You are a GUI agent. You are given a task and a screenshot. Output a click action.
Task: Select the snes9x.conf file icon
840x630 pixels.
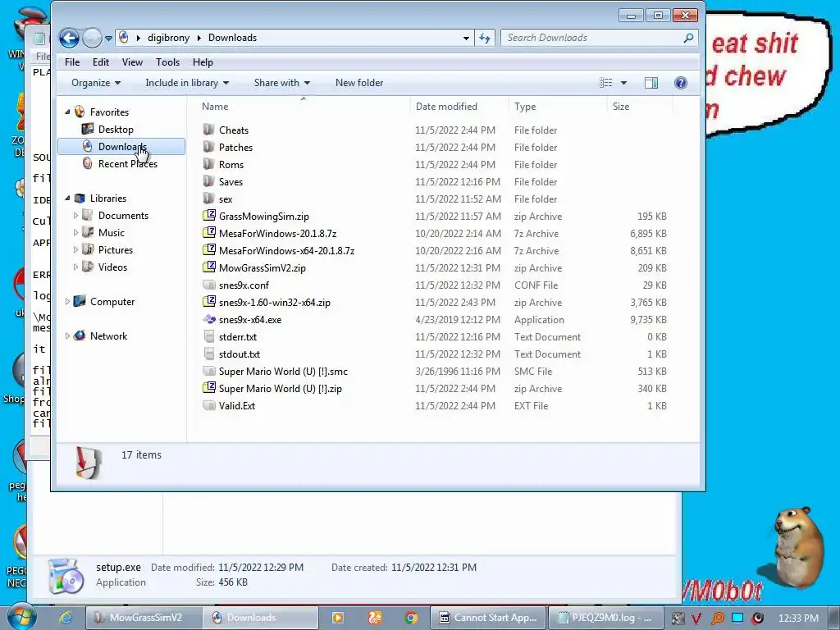(x=209, y=285)
